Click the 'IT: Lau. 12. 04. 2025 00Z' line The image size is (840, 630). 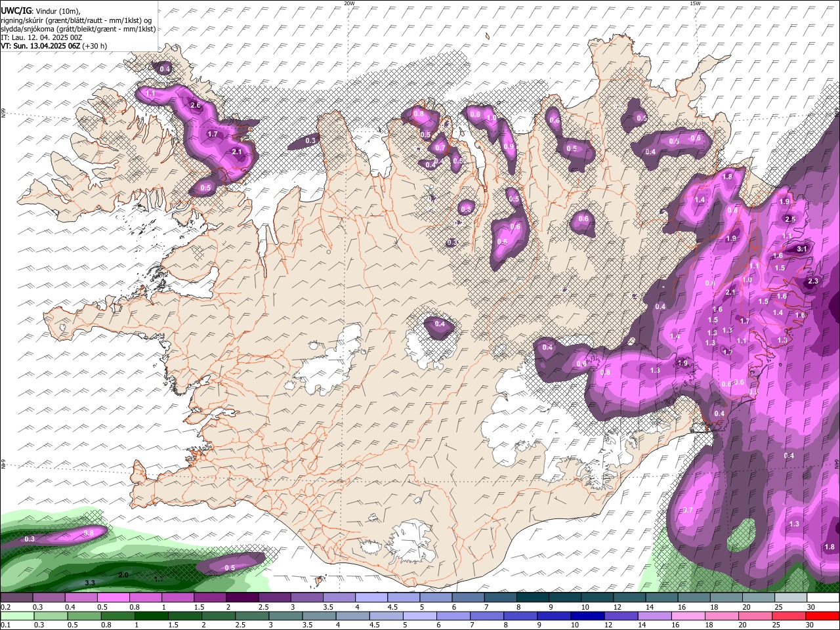click(x=41, y=37)
